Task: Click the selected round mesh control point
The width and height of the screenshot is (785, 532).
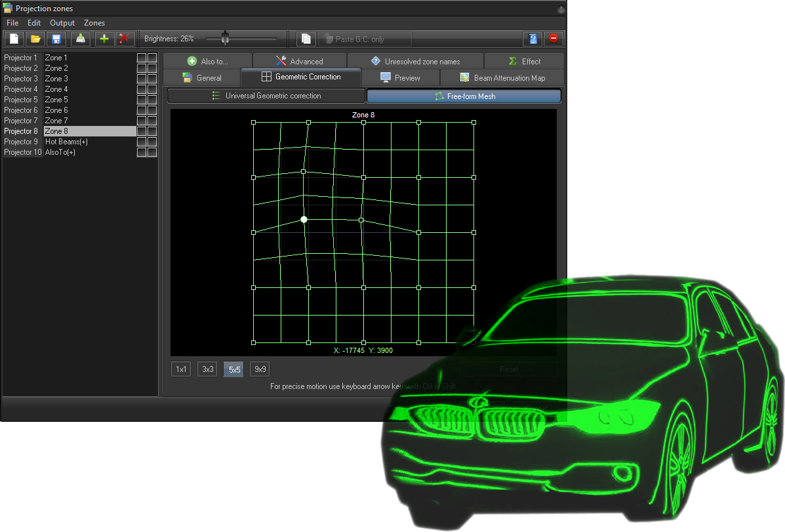Action: (304, 219)
